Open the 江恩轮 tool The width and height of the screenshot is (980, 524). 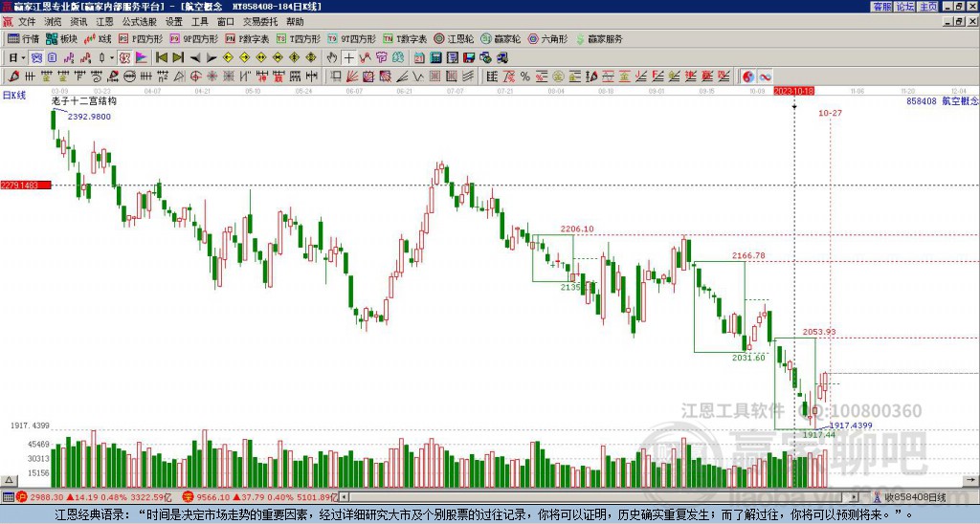click(454, 38)
